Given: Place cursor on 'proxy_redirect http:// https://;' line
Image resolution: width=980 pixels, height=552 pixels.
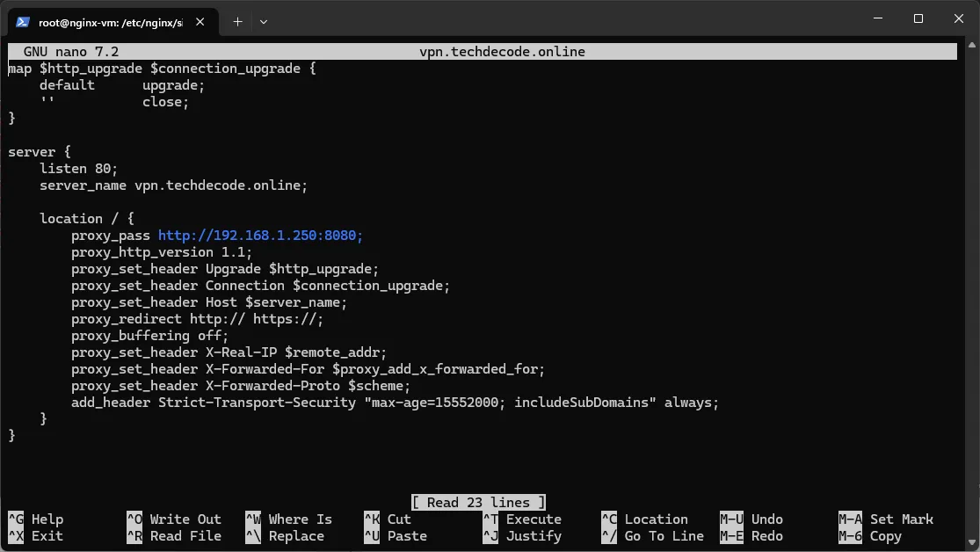Looking at the screenshot, I should (197, 319).
